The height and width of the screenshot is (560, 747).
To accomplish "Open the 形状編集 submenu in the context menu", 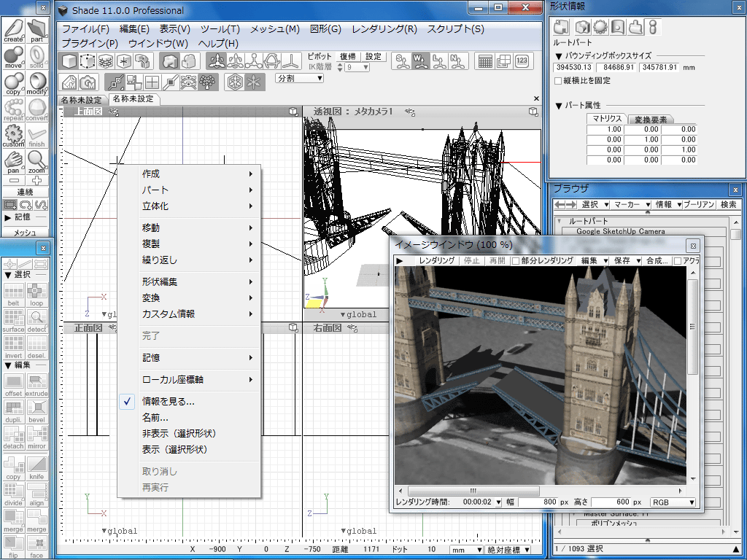I will coord(189,282).
